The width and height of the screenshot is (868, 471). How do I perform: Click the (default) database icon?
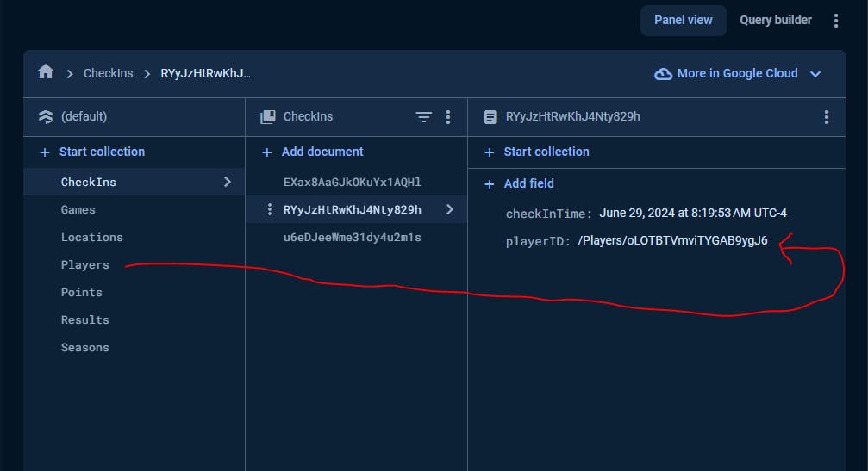46,116
